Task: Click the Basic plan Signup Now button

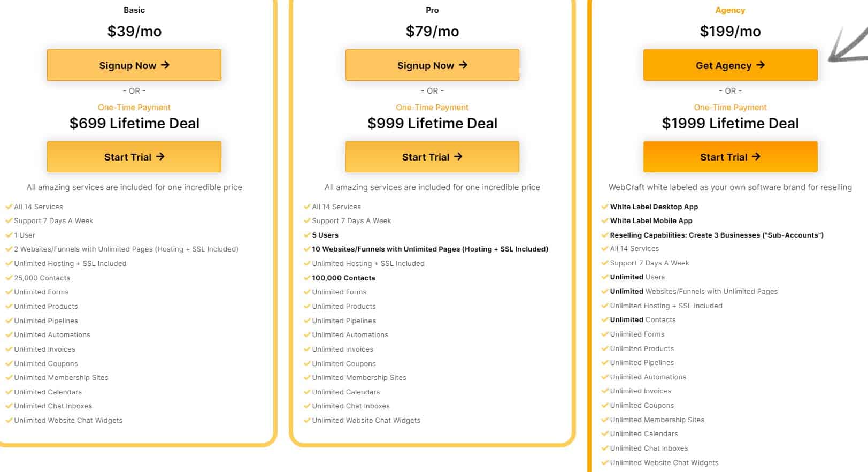Action: (134, 65)
